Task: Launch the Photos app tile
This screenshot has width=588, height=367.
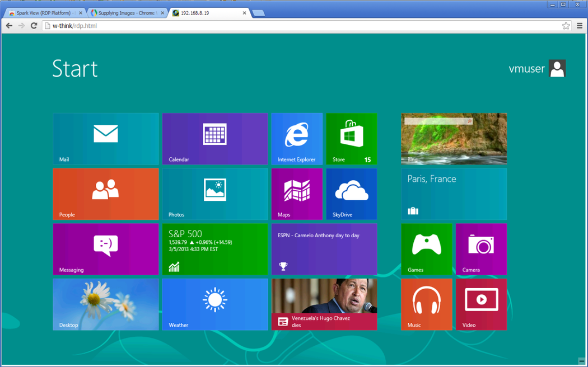Action: pyautogui.click(x=214, y=194)
